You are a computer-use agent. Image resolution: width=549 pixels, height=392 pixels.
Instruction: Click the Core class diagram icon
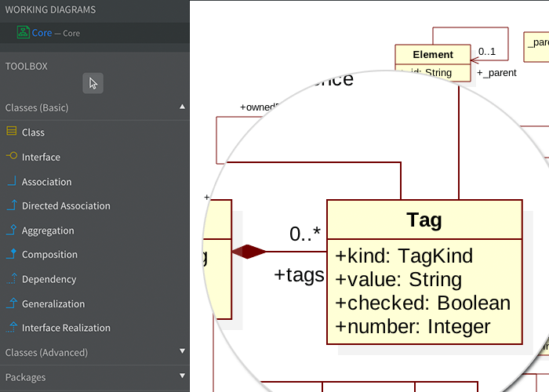tap(23, 32)
